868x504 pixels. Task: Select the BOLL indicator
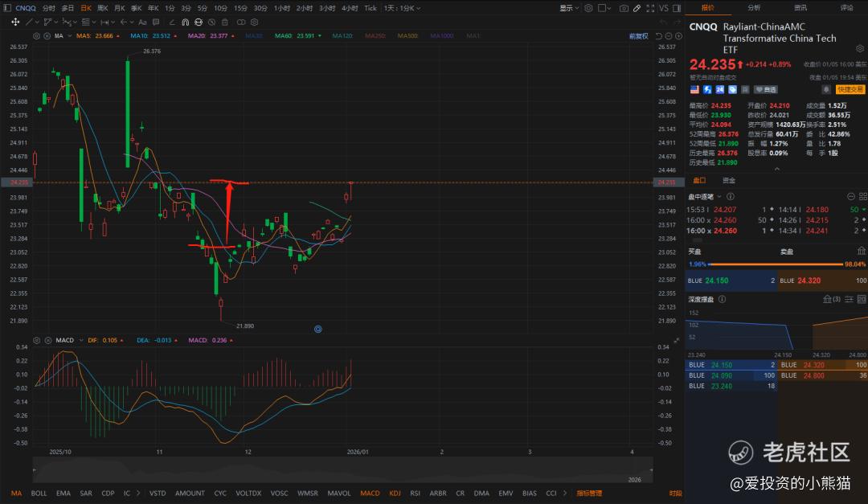click(39, 493)
